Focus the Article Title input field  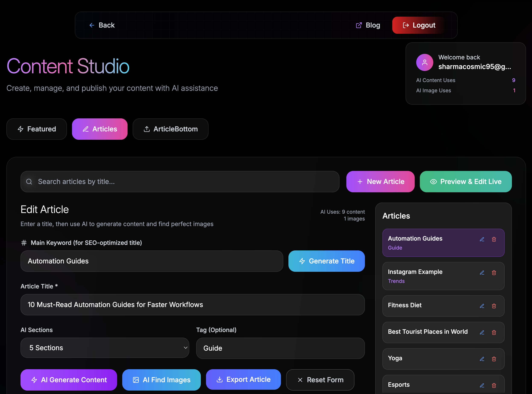[x=193, y=304]
